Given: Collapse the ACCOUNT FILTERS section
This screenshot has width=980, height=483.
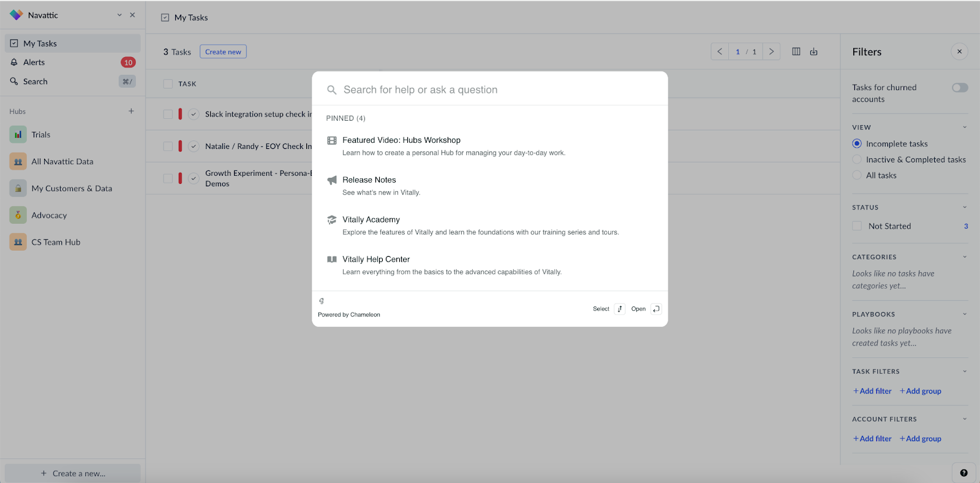Looking at the screenshot, I should click(x=965, y=419).
